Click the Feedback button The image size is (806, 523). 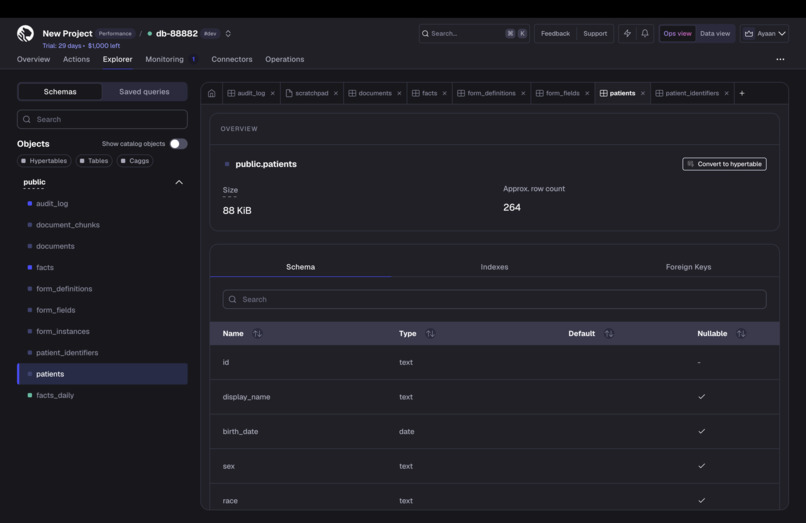click(x=555, y=33)
